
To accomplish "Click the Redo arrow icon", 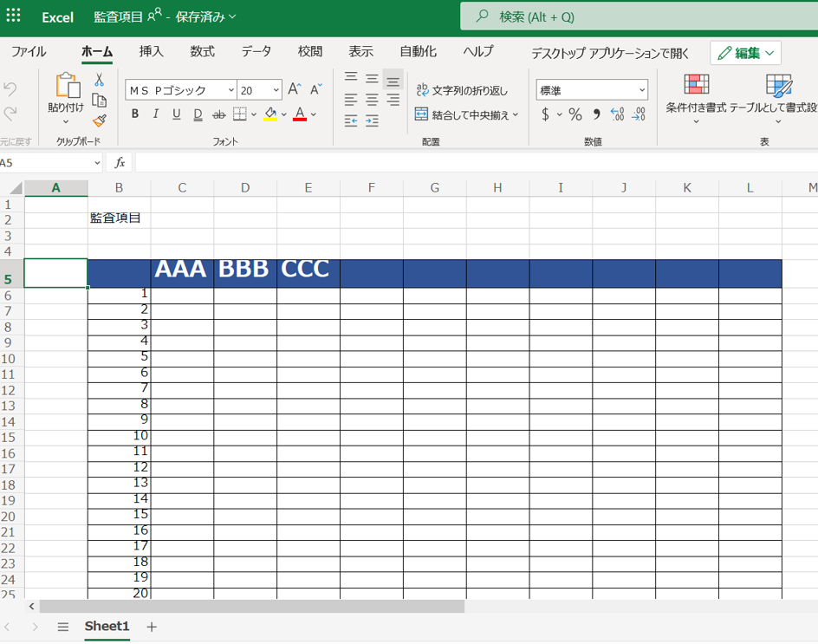I will coord(10,114).
